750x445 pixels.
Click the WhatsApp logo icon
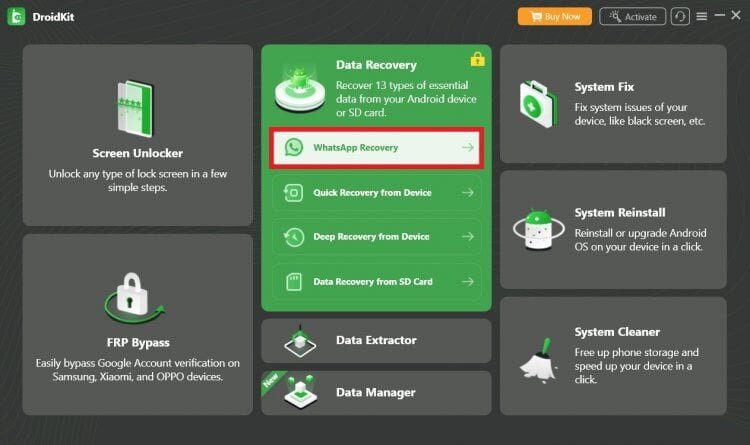[294, 147]
